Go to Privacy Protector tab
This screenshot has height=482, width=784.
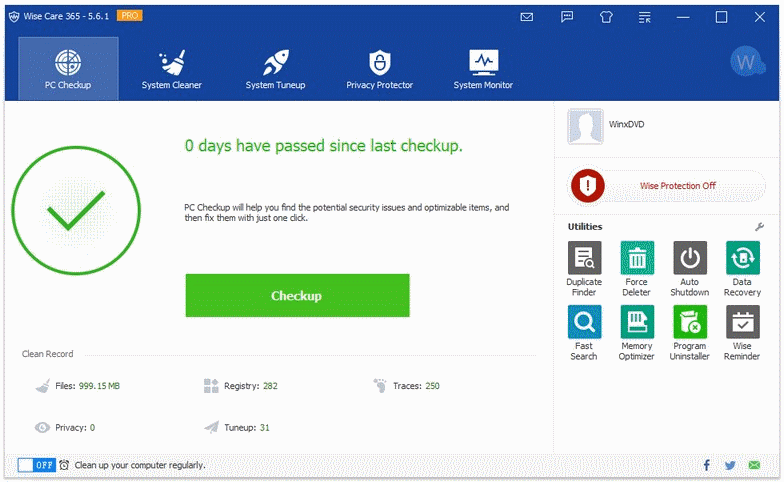pyautogui.click(x=380, y=70)
